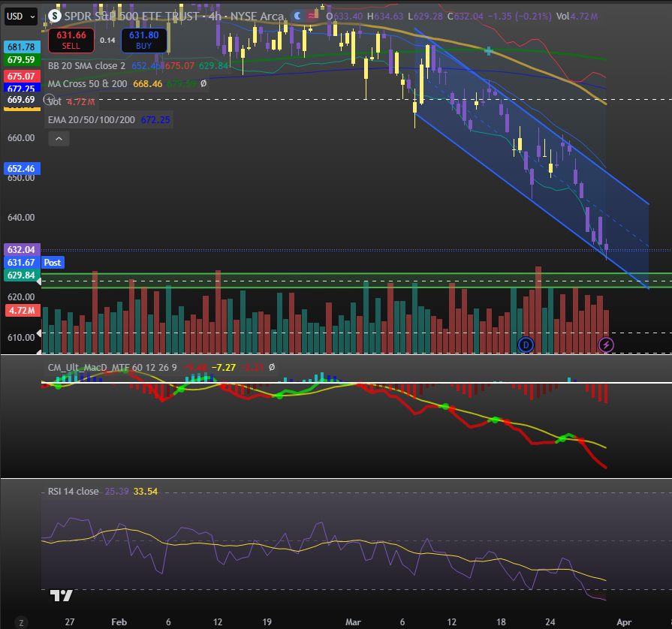Image resolution: width=672 pixels, height=629 pixels.
Task: Collapse the indicator legend with chevron button
Action: [59, 138]
